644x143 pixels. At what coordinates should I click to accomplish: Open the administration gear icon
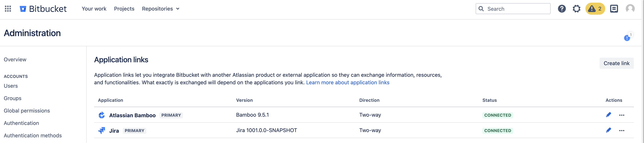pos(576,9)
